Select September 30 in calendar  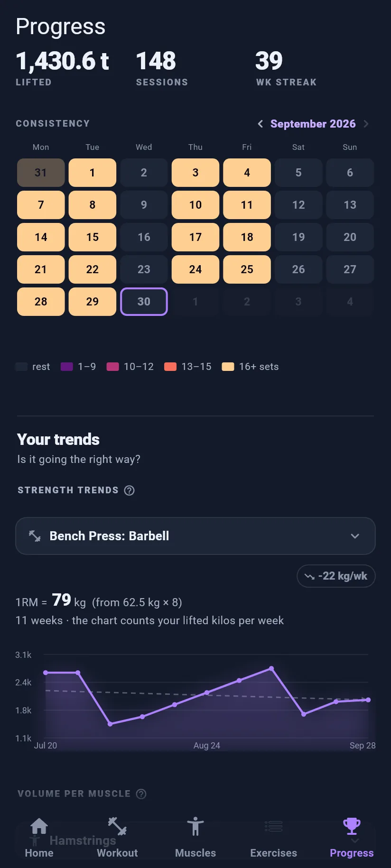pyautogui.click(x=144, y=302)
